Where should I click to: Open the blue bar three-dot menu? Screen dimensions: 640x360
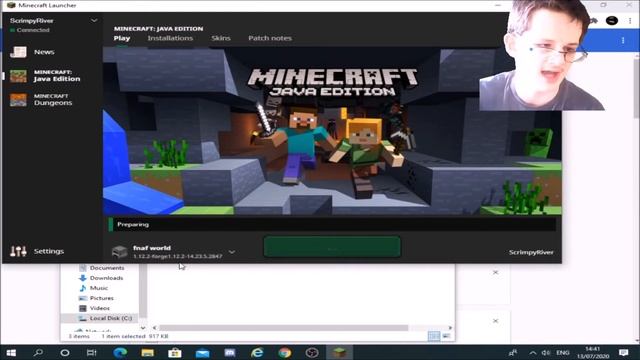tap(623, 40)
